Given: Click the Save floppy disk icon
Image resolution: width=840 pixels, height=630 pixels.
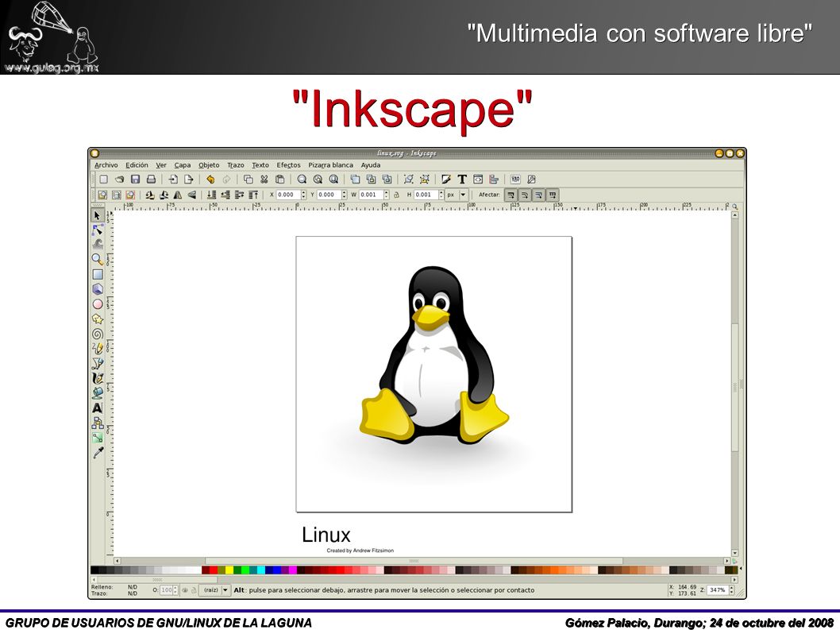Looking at the screenshot, I should [135, 179].
